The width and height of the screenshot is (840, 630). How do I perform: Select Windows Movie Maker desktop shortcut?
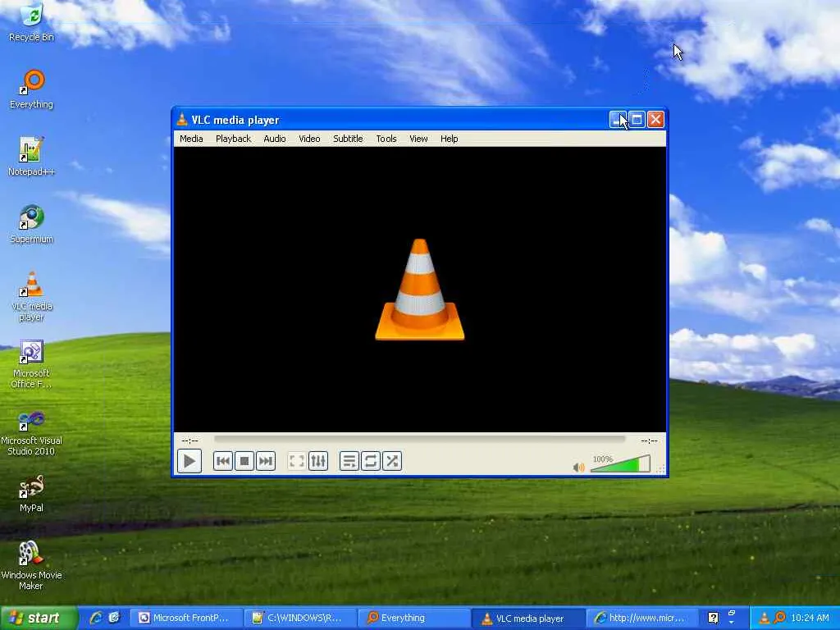point(32,566)
